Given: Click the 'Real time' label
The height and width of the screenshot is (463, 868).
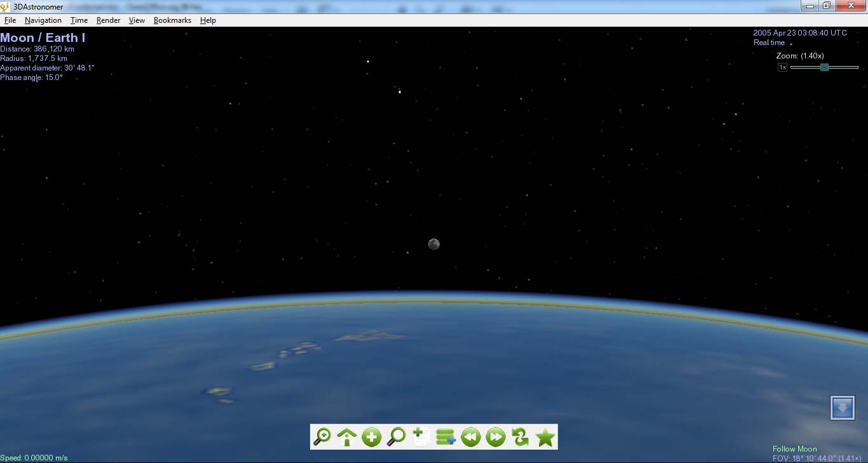Looking at the screenshot, I should coord(769,43).
